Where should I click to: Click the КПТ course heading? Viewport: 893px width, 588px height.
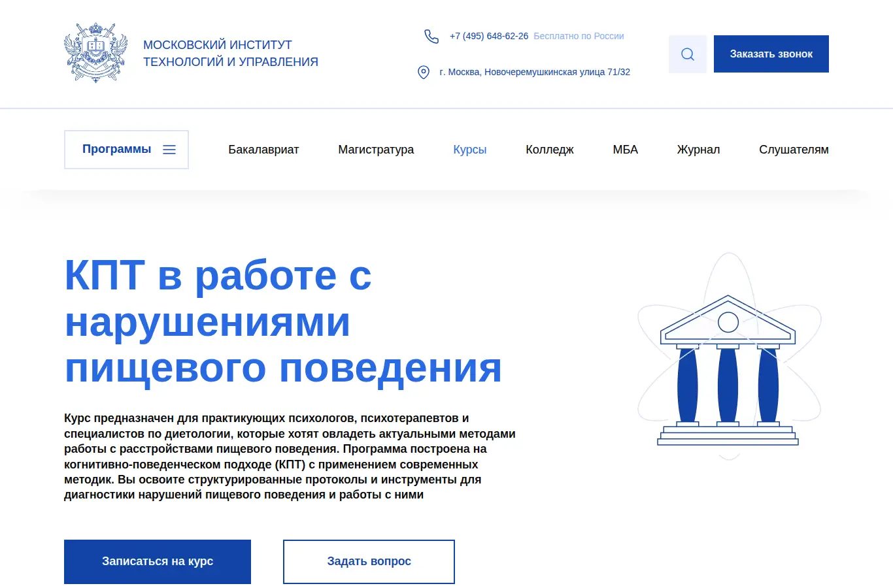(x=283, y=321)
